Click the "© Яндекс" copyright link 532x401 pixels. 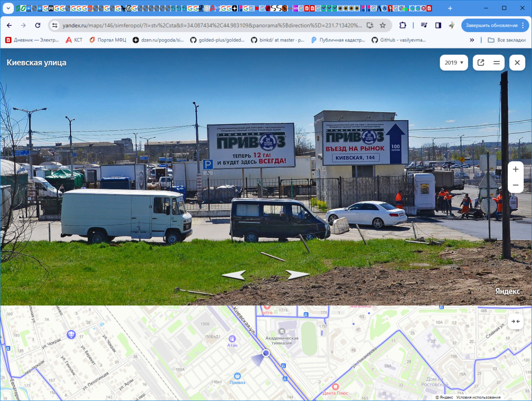[444, 398]
